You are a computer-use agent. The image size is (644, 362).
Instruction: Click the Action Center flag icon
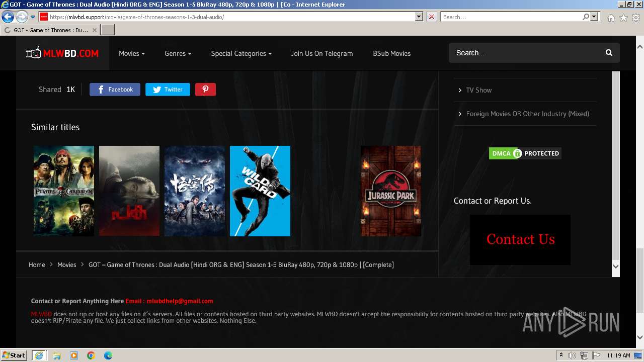tap(596, 355)
